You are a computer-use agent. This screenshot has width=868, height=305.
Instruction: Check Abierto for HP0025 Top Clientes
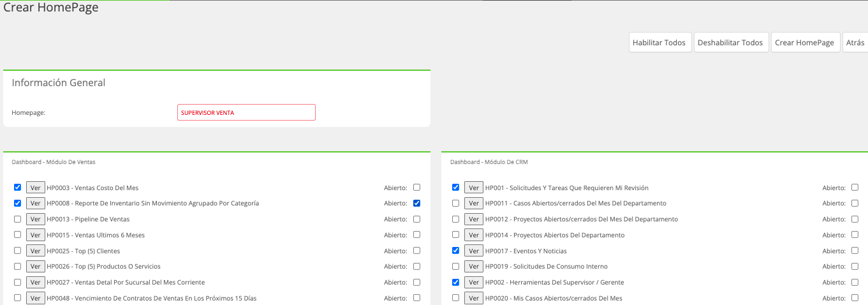pyautogui.click(x=416, y=251)
